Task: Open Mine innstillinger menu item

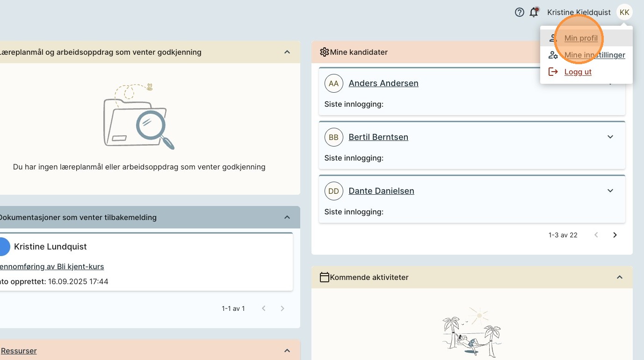Action: click(594, 55)
